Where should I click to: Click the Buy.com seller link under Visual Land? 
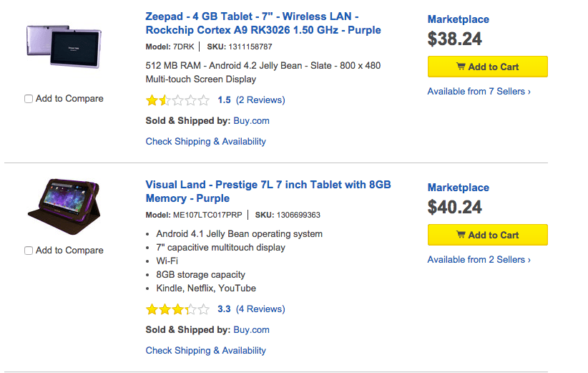[x=251, y=330]
